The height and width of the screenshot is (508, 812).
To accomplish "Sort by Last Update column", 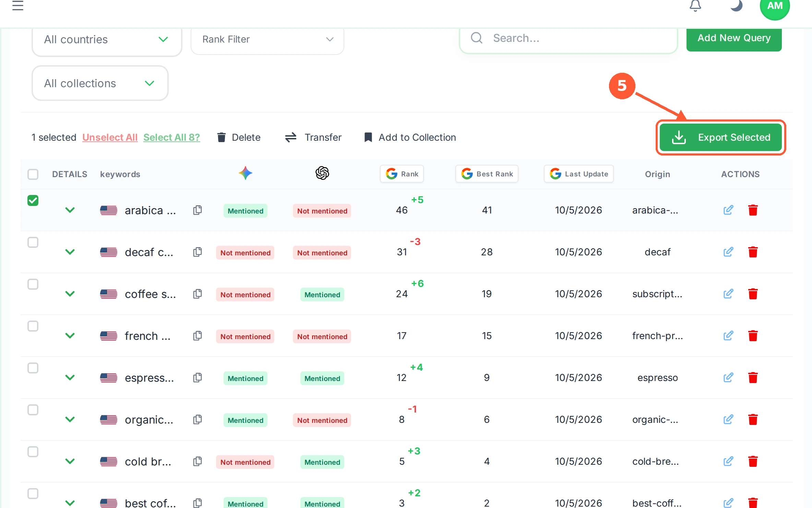I will click(x=579, y=174).
